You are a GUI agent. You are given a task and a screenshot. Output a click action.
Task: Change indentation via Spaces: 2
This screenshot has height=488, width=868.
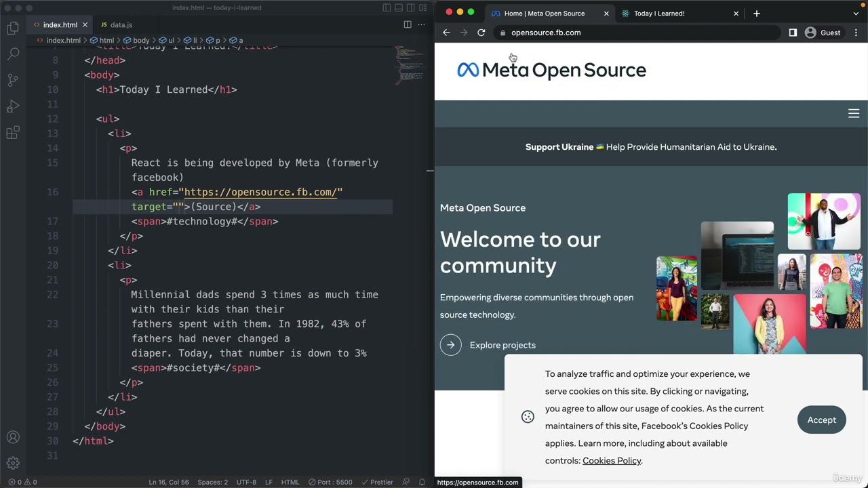pyautogui.click(x=213, y=483)
